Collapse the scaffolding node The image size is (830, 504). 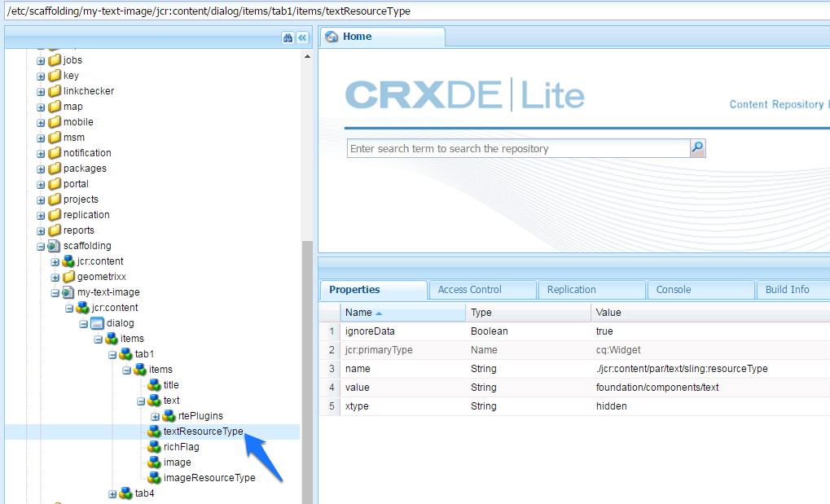click(41, 247)
